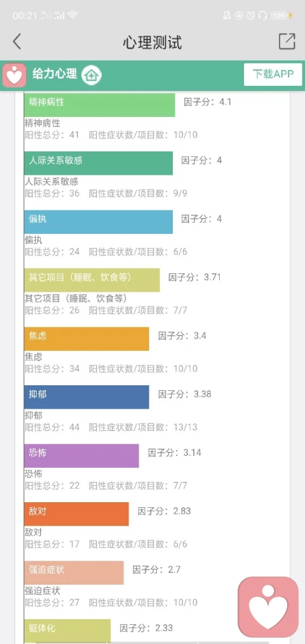Select the blue 偏执 bar
Image resolution: width=305 pixels, height=644 pixels.
(98, 222)
